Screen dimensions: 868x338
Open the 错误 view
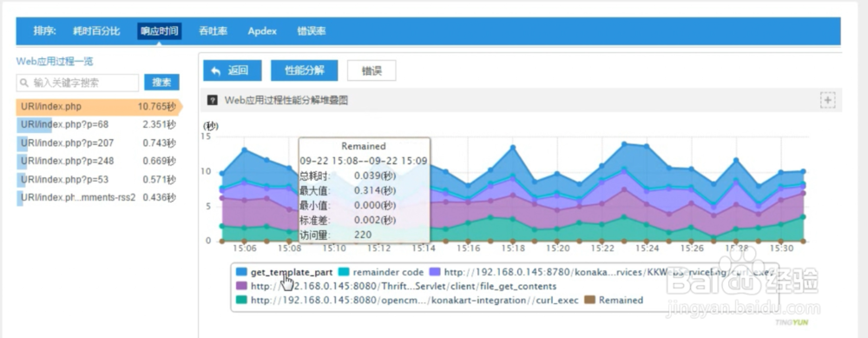(372, 70)
